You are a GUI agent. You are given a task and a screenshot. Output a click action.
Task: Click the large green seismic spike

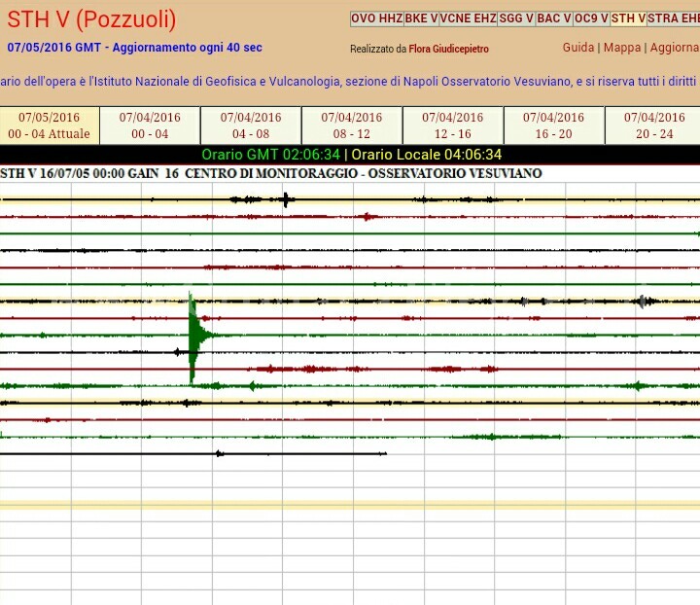pyautogui.click(x=192, y=337)
